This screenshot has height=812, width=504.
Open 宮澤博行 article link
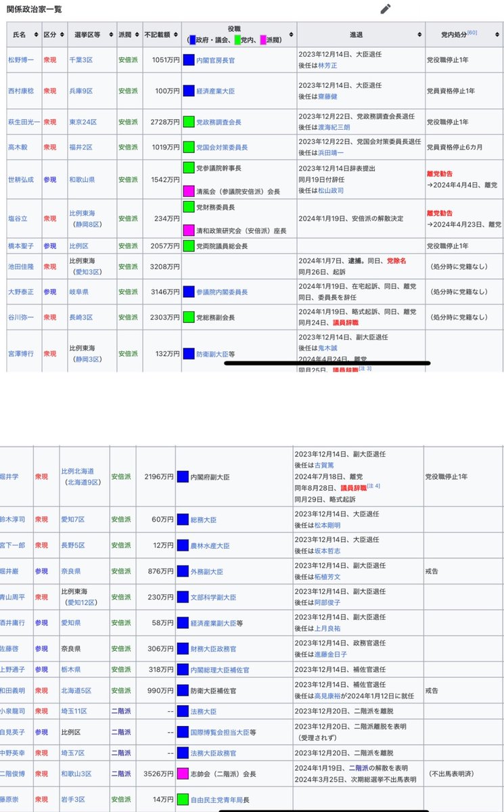(22, 353)
